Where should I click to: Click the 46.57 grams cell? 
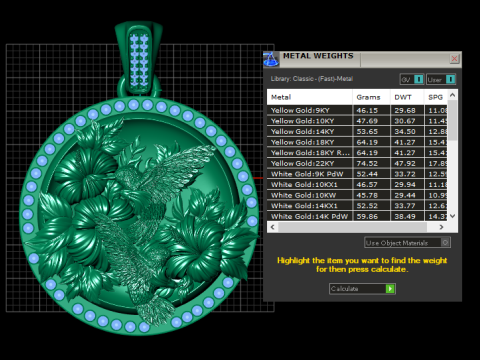371,185
